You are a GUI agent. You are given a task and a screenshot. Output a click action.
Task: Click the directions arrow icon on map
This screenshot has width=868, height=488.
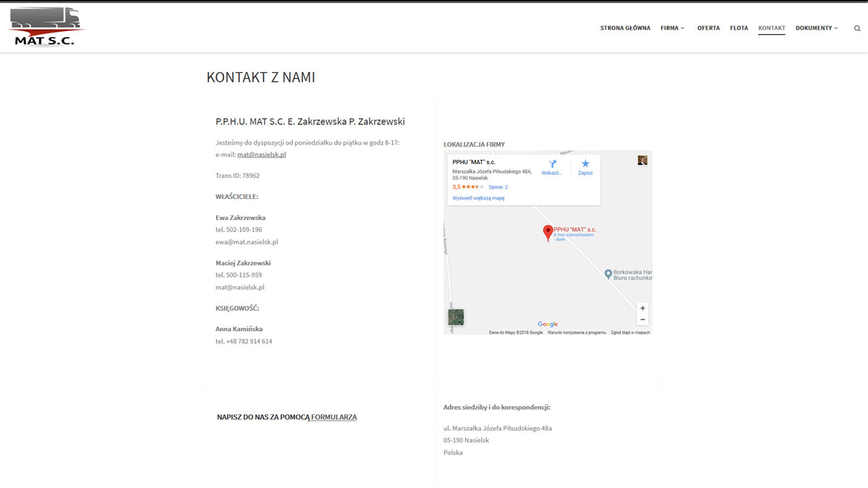click(x=552, y=165)
